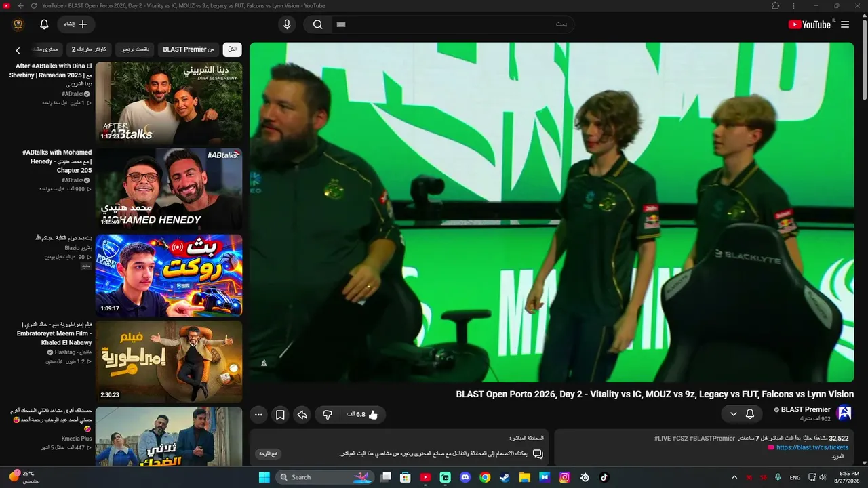Start voice search with microphone icon
The height and width of the screenshot is (488, 868).
pyautogui.click(x=287, y=24)
